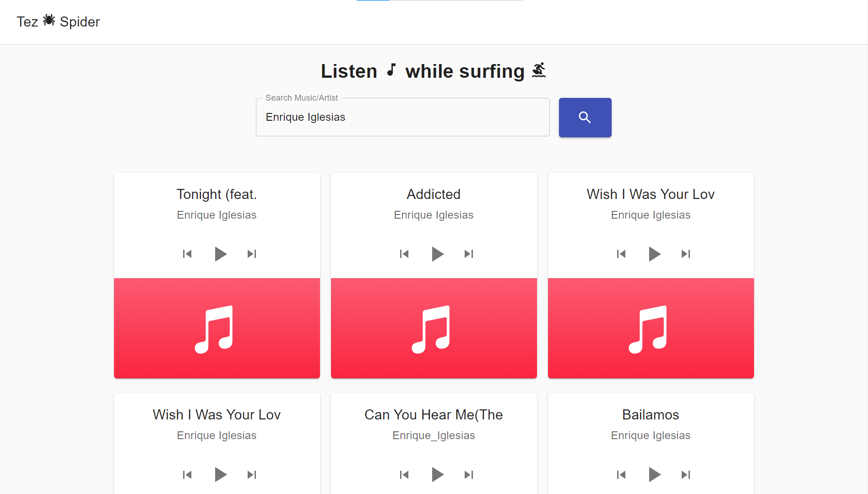Click the surfing person icon in the heading

pos(539,70)
